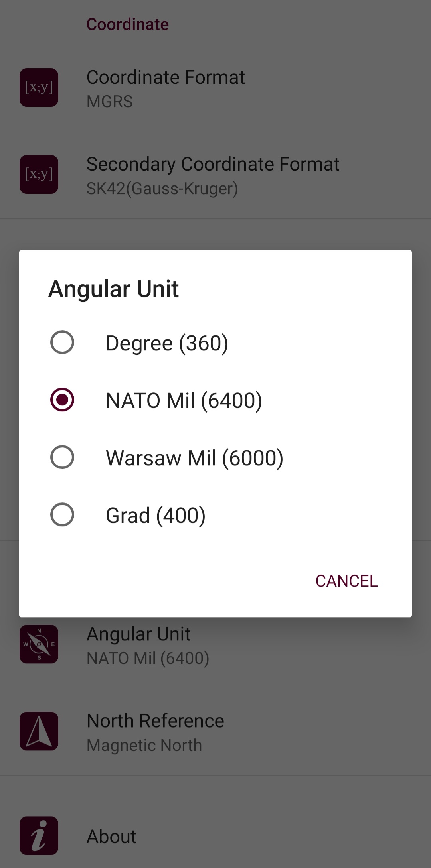Cancel the Angular Unit dialog
Screen dimensions: 431x868
(x=346, y=581)
